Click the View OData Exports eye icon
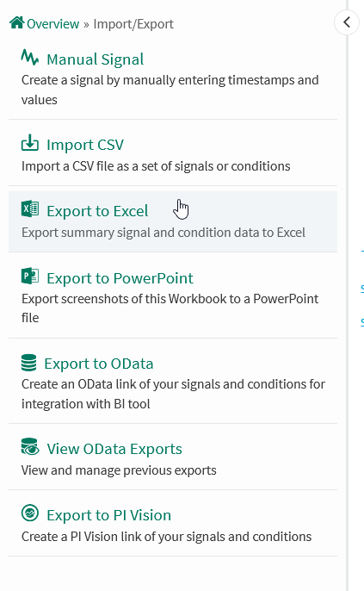This screenshot has height=591, width=364. (x=30, y=447)
